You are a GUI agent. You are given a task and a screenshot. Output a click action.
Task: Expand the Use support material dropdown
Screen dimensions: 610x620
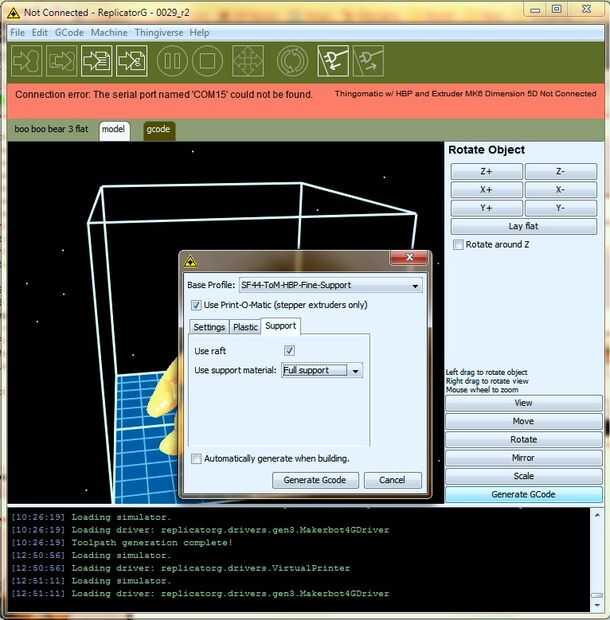322,370
